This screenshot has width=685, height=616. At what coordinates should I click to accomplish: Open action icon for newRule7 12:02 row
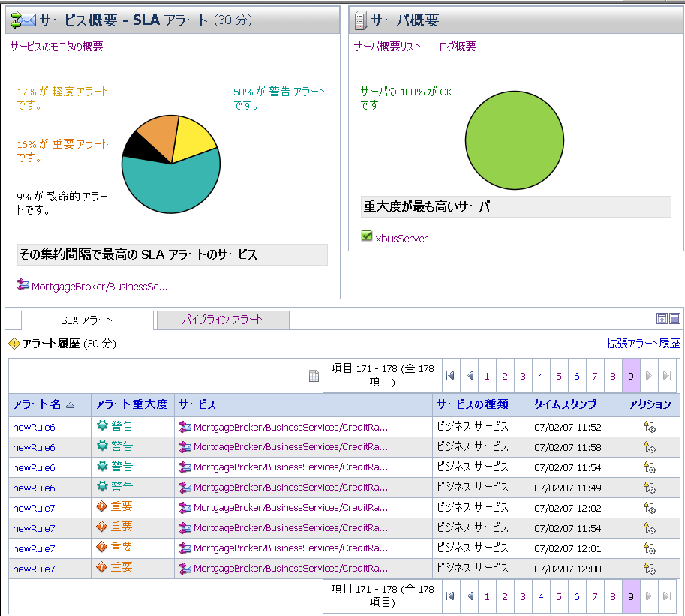coord(650,508)
